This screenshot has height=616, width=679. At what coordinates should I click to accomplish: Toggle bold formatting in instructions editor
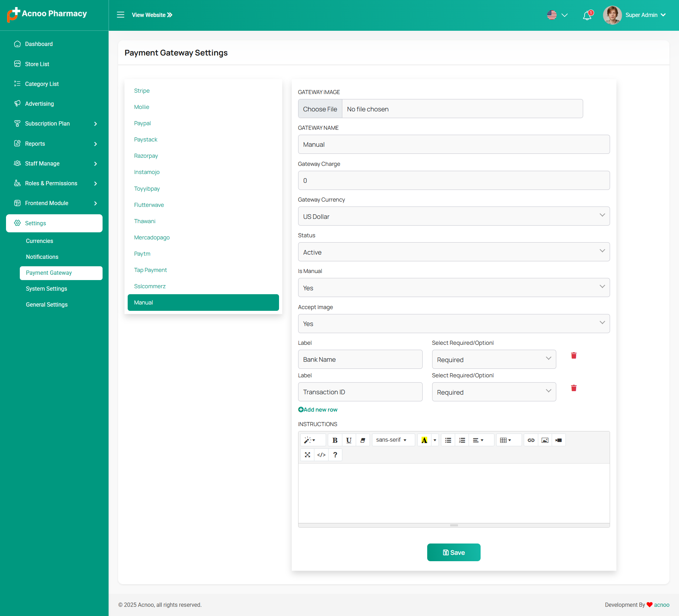pyautogui.click(x=335, y=440)
